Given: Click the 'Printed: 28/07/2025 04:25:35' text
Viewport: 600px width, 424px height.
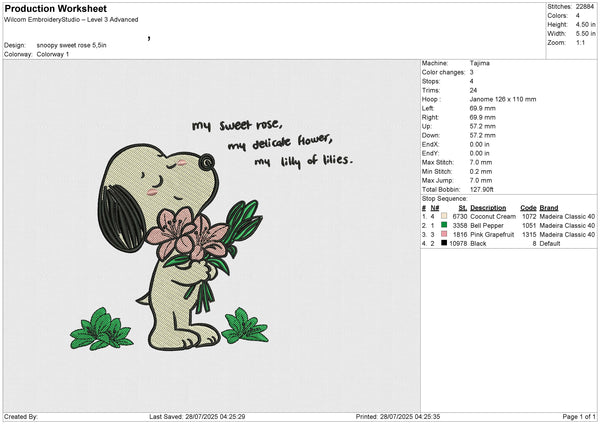Looking at the screenshot, I should [x=398, y=416].
